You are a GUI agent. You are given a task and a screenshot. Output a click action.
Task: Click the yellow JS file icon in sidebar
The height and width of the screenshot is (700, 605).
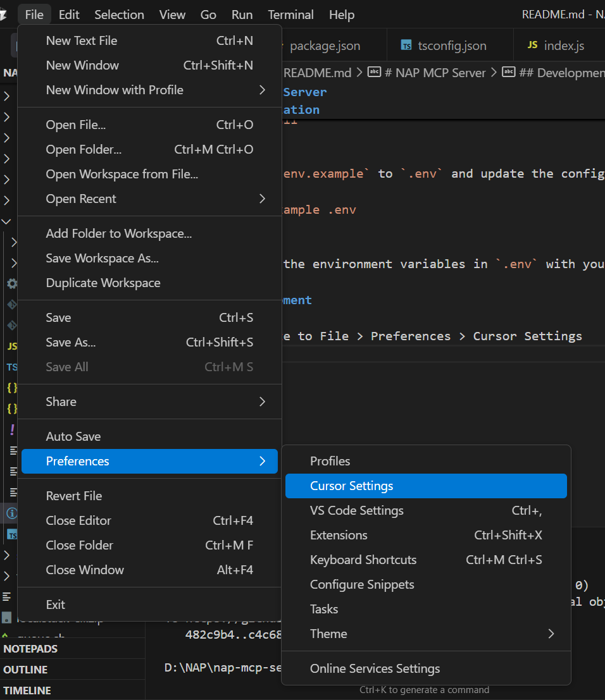[12, 346]
